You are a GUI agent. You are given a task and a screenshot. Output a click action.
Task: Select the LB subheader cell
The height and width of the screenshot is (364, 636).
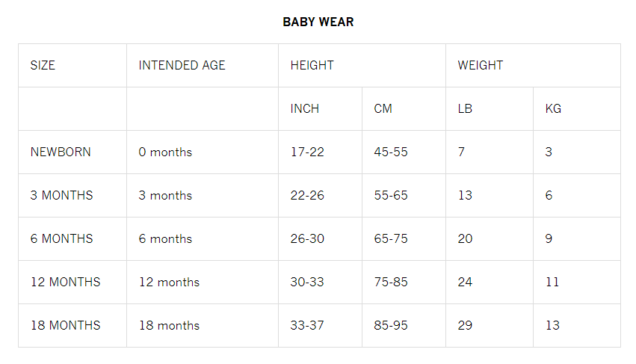click(x=464, y=109)
